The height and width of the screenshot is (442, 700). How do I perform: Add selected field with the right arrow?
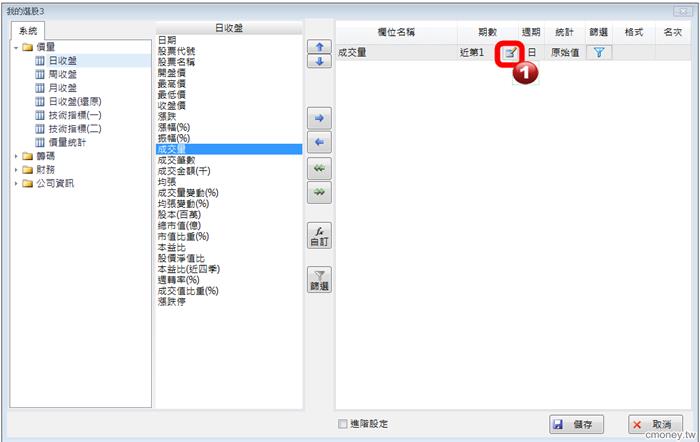(x=319, y=118)
